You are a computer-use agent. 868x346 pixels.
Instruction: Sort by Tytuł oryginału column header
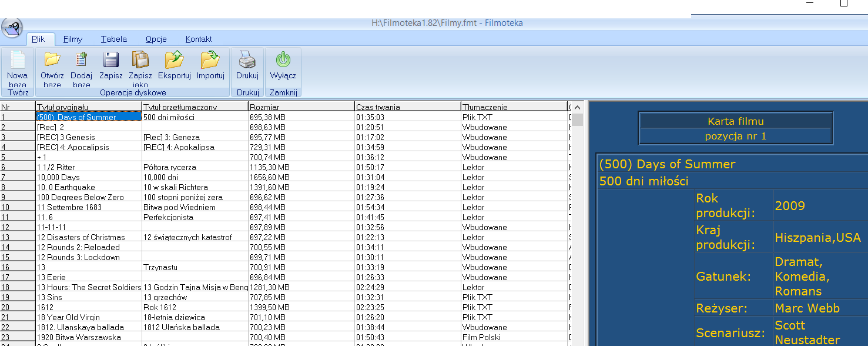(x=88, y=107)
